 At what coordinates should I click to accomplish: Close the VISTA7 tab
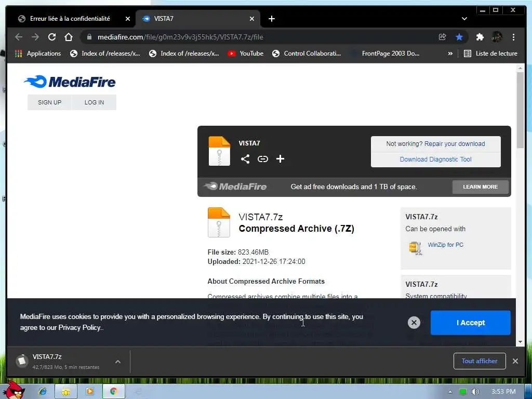coord(252,19)
